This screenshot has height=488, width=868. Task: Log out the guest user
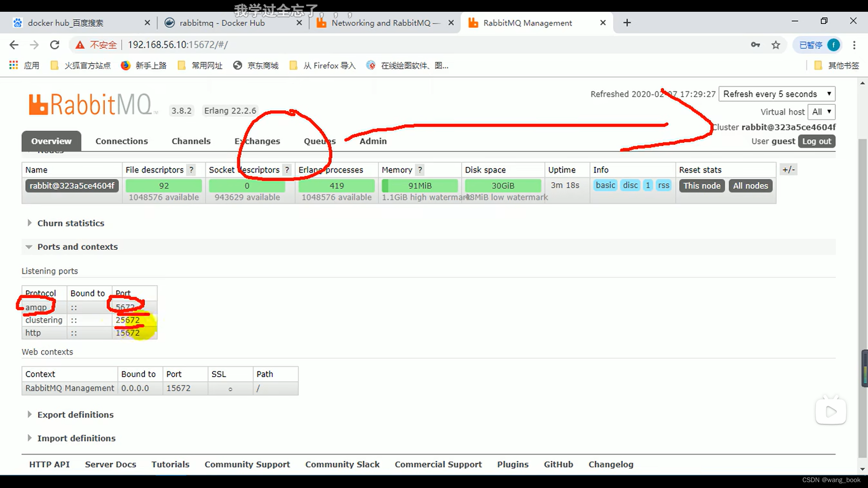tap(816, 141)
